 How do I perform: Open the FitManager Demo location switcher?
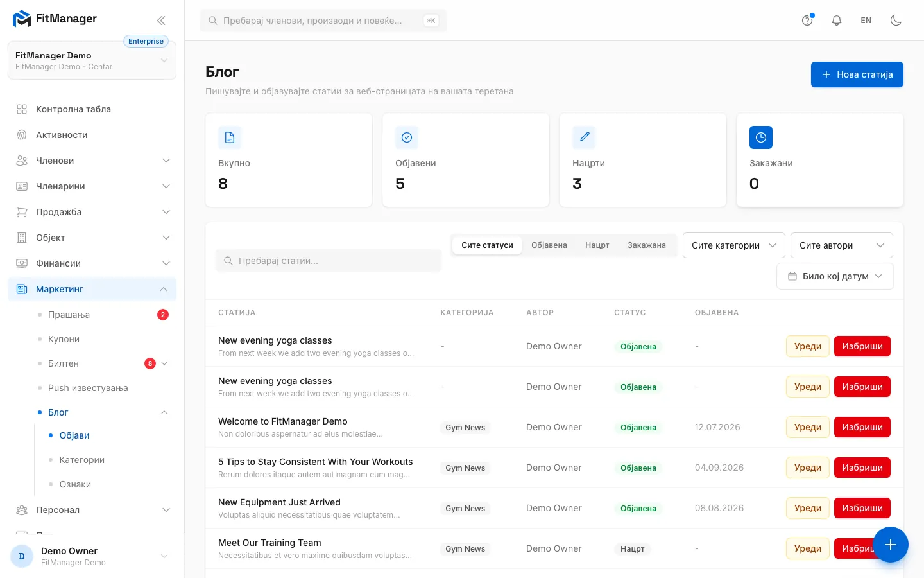(92, 60)
